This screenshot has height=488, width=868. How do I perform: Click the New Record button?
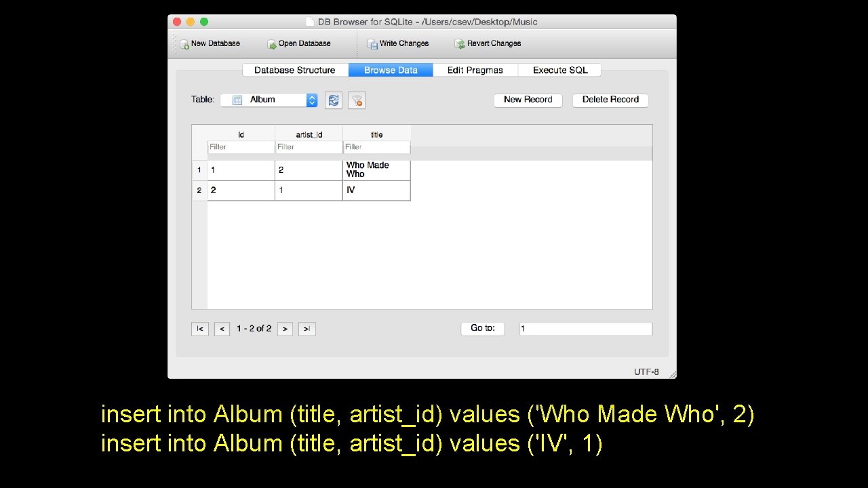pos(528,100)
